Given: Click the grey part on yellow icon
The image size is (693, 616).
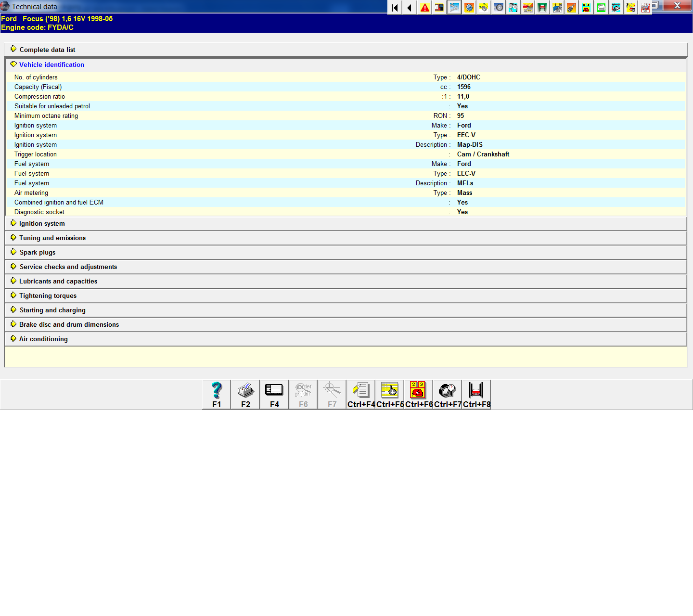Looking at the screenshot, I should 483,7.
